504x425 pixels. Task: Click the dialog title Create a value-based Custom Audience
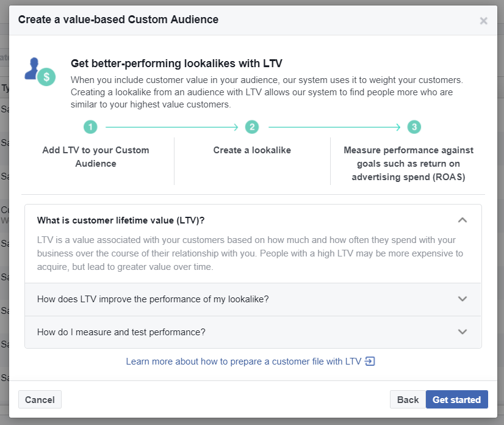pyautogui.click(x=118, y=20)
